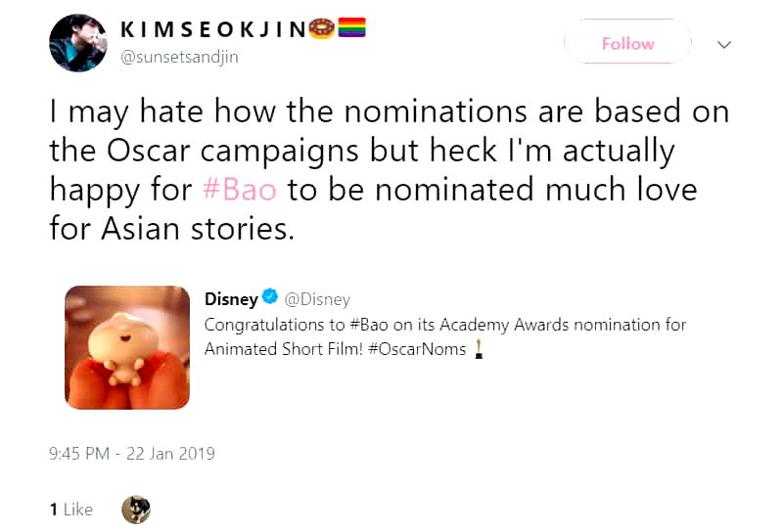Click the rainbow flag emoji in the name
Screen dimensions: 783x532
[351, 30]
